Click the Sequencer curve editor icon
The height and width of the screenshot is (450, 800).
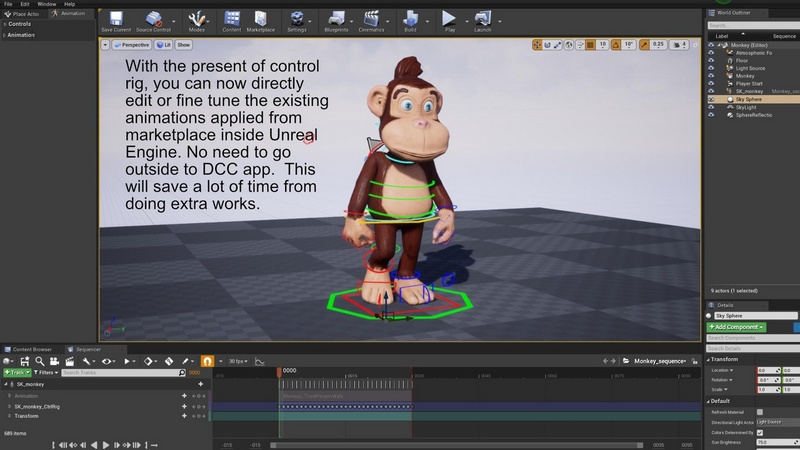pos(260,360)
